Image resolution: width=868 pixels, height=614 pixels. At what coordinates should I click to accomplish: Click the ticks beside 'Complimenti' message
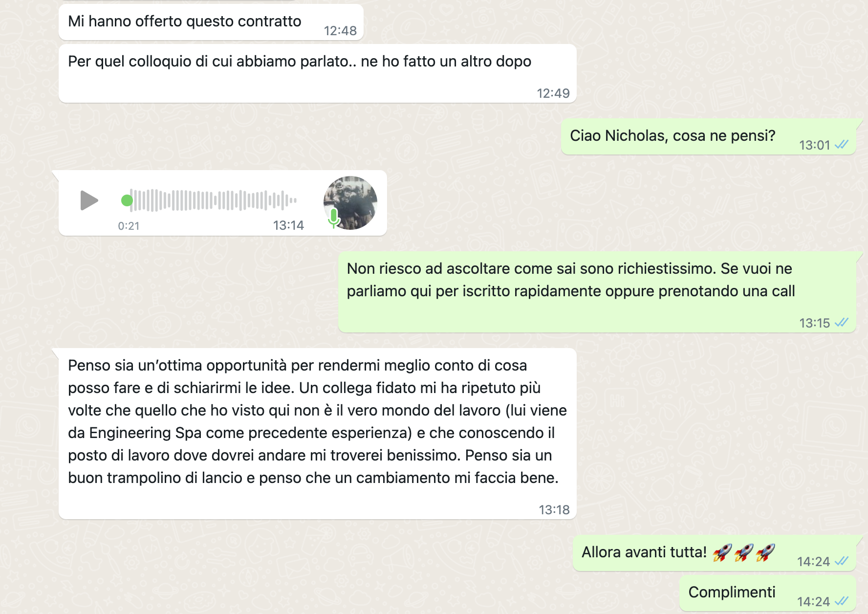pyautogui.click(x=842, y=601)
